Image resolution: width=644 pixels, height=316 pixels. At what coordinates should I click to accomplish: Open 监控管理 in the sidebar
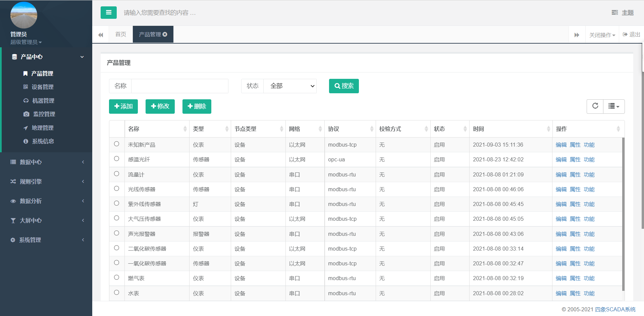[44, 114]
